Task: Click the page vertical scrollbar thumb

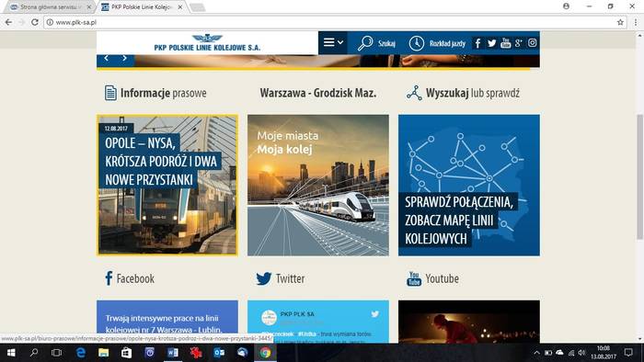Action: [639, 176]
